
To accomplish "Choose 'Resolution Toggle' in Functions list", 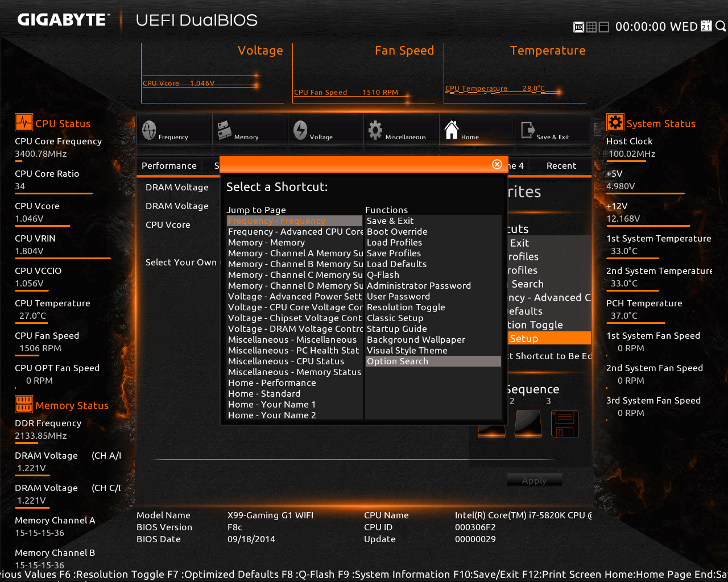I will click(x=433, y=307).
